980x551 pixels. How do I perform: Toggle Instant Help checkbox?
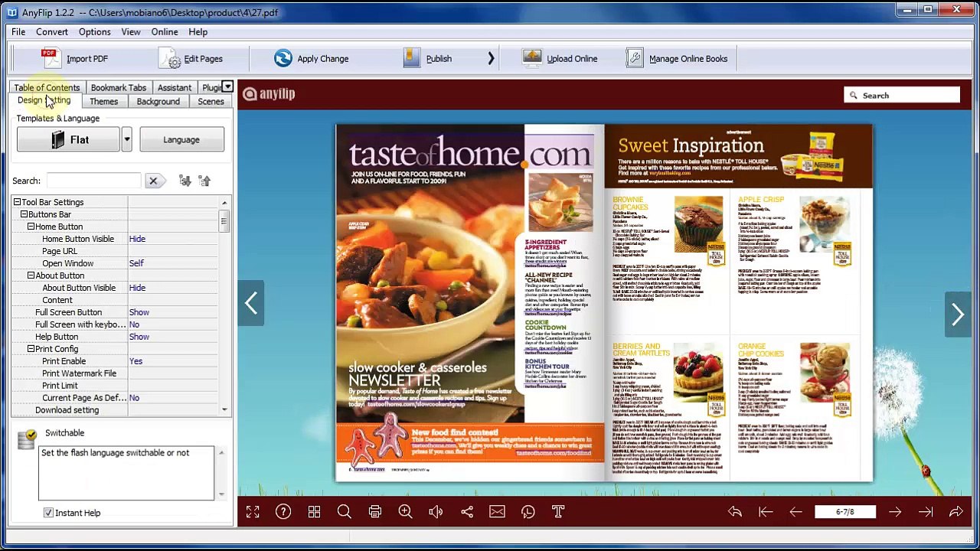click(x=48, y=513)
